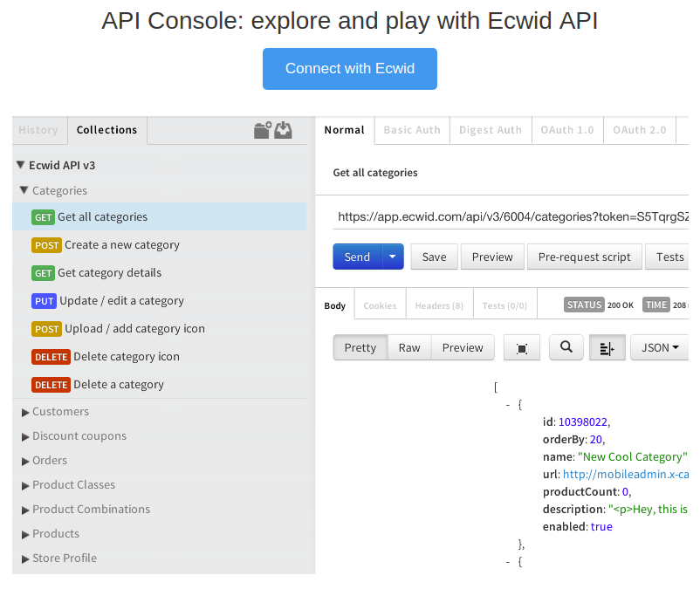Expand the Products folder

tap(25, 535)
